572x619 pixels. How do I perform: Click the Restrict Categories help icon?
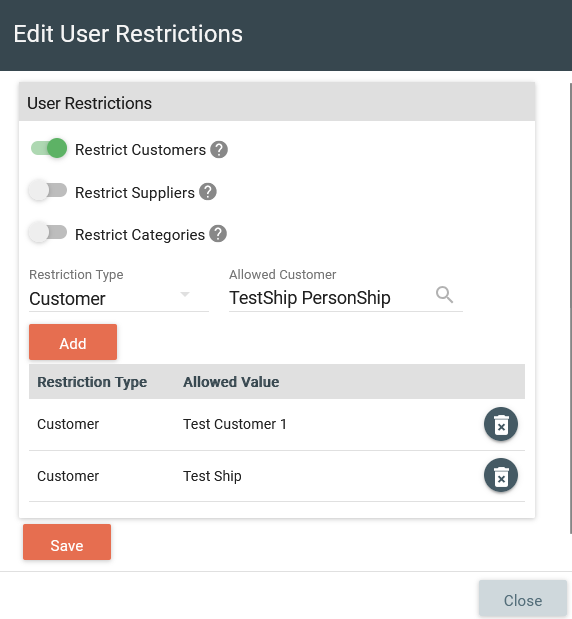218,234
